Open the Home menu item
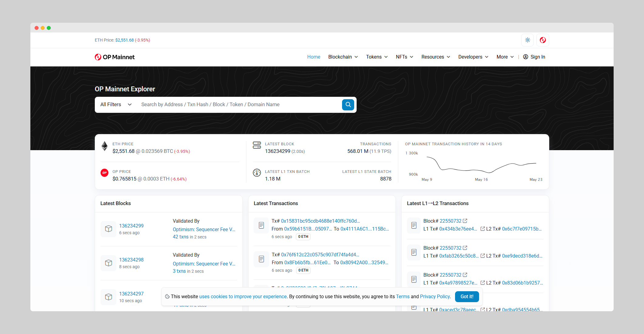This screenshot has width=644, height=334. click(313, 57)
